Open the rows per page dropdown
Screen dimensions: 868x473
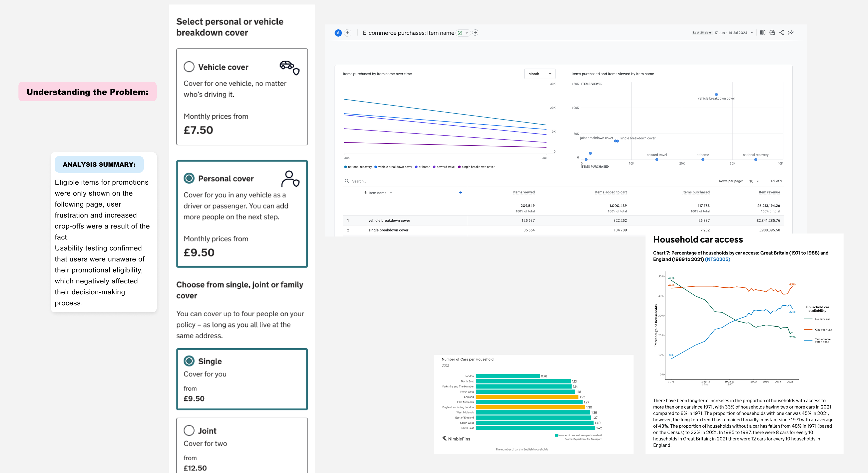754,181
